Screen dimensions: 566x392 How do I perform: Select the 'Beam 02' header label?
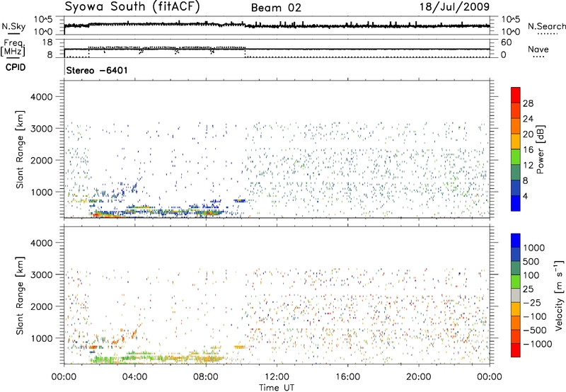(276, 8)
